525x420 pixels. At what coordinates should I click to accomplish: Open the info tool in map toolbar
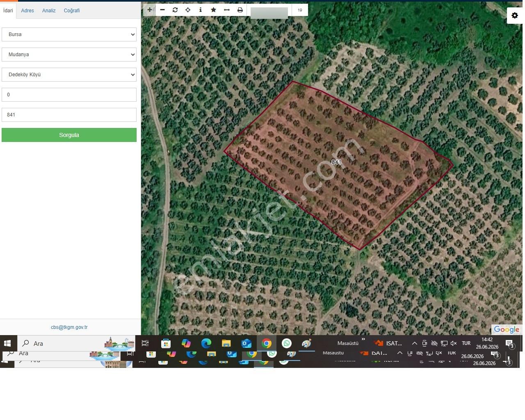(201, 10)
